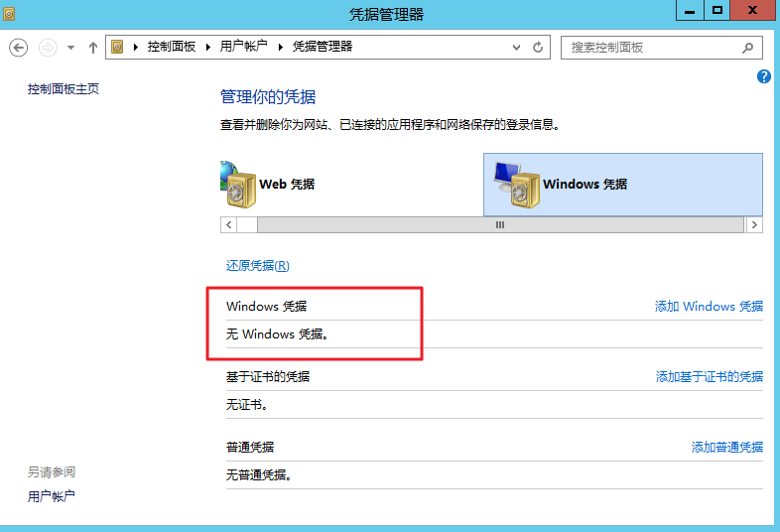Select the 控制面板 breadcrumb item
Image resolution: width=780 pixels, height=532 pixels.
click(171, 47)
